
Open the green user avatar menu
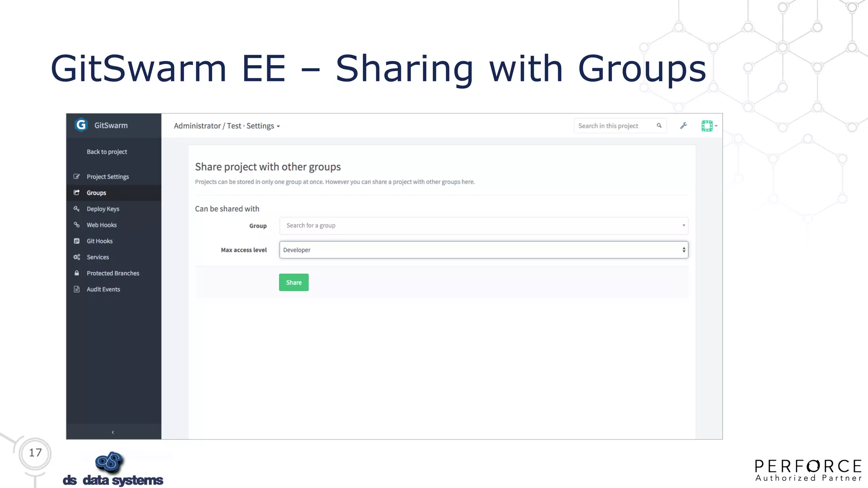[x=709, y=126]
